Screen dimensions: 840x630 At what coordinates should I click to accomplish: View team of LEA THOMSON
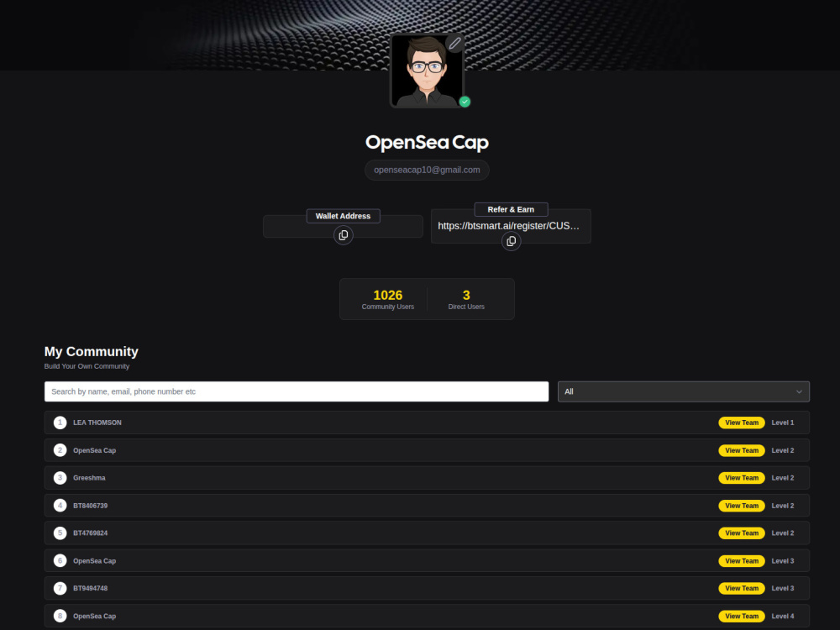[742, 423]
